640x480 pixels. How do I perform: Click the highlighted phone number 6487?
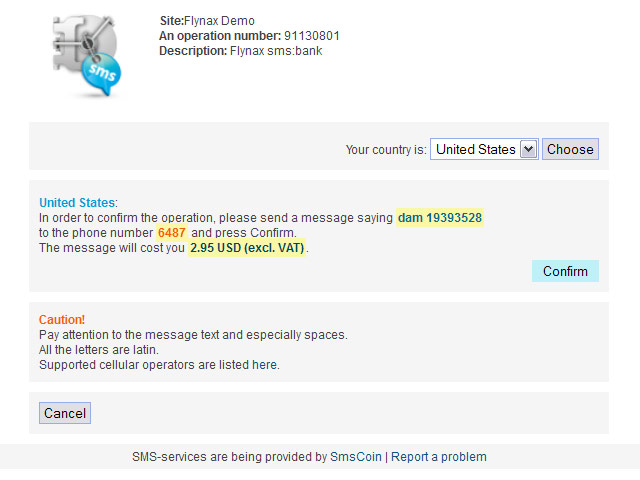[x=172, y=233]
